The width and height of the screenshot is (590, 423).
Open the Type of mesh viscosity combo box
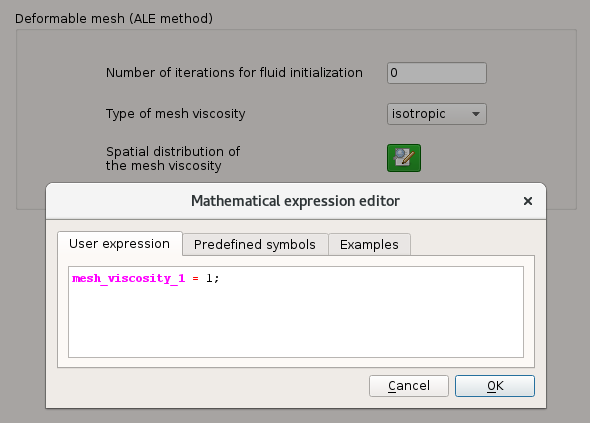click(436, 114)
